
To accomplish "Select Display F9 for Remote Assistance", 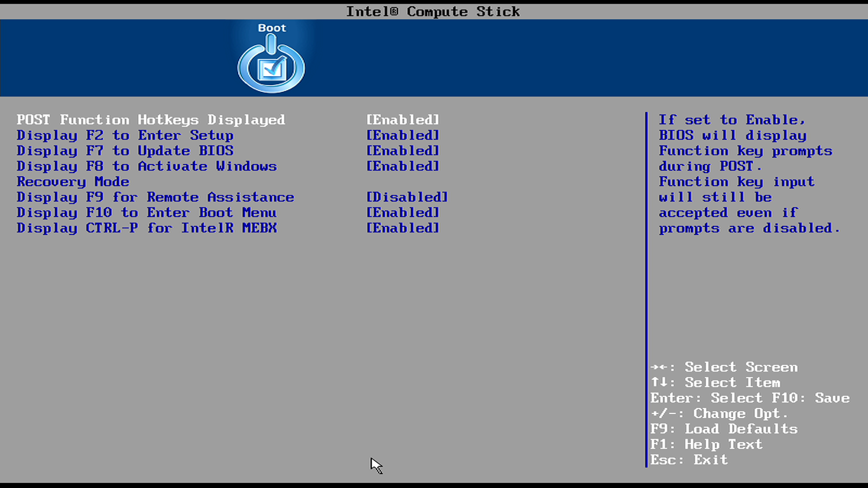I will pyautogui.click(x=155, y=197).
